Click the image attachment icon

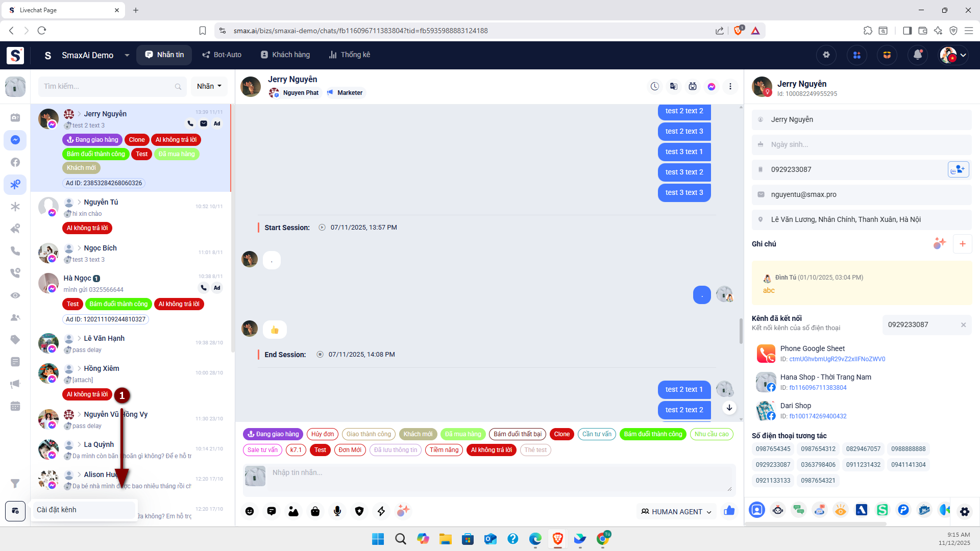point(293,511)
